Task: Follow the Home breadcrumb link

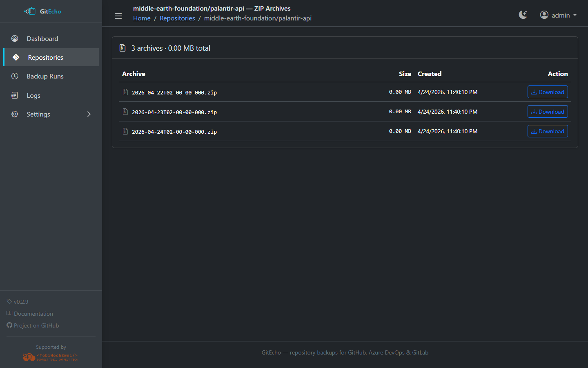Action: point(142,18)
